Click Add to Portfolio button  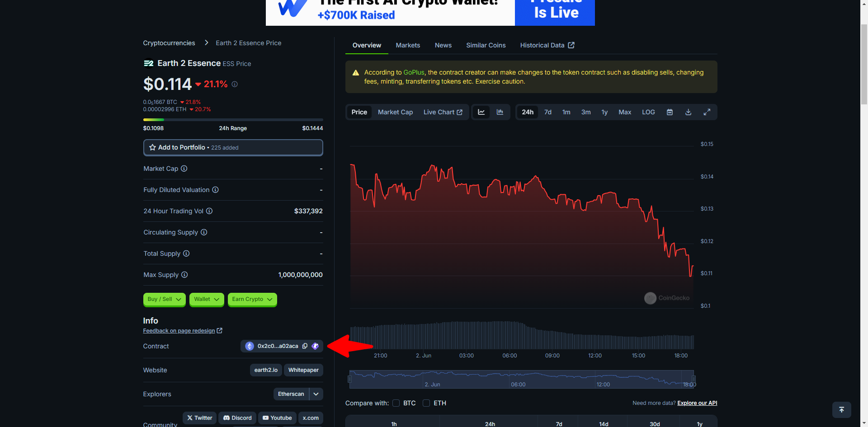coord(233,147)
